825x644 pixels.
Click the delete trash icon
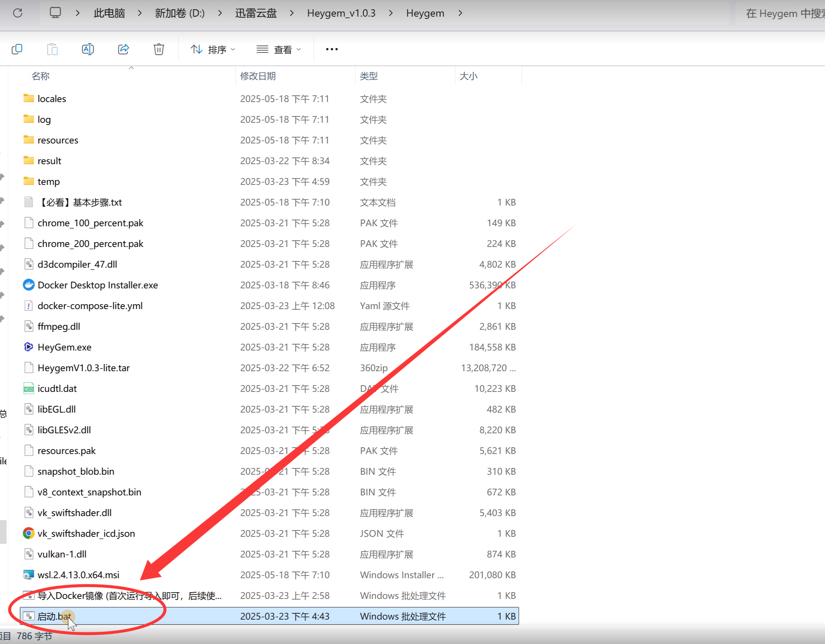159,49
